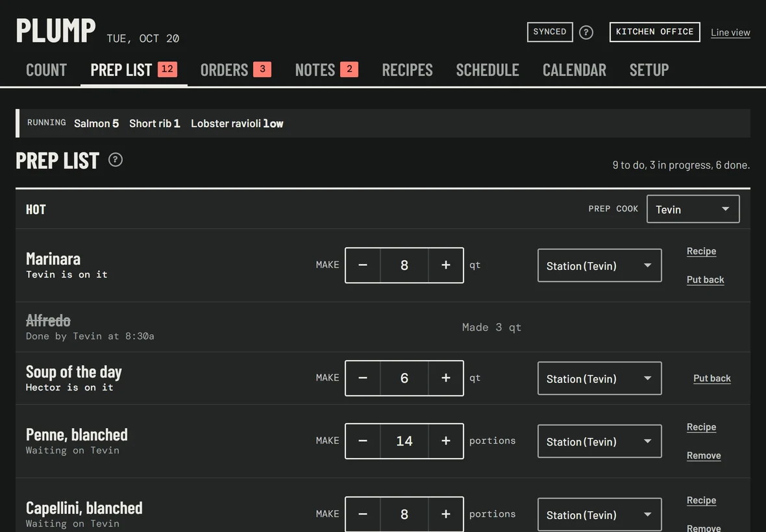
Task: Switch to the Orders tab
Action: (236, 70)
